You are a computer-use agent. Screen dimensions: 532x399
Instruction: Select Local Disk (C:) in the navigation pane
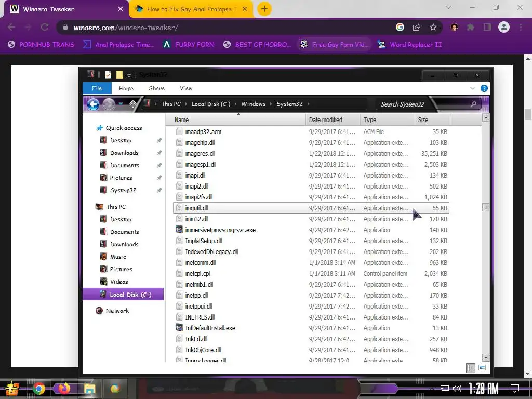click(123, 295)
